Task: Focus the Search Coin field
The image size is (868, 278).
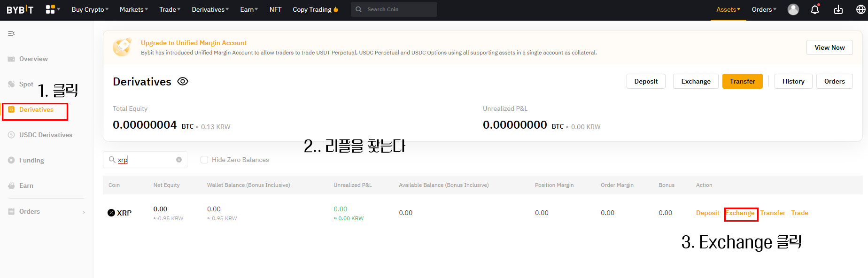Action: (394, 9)
